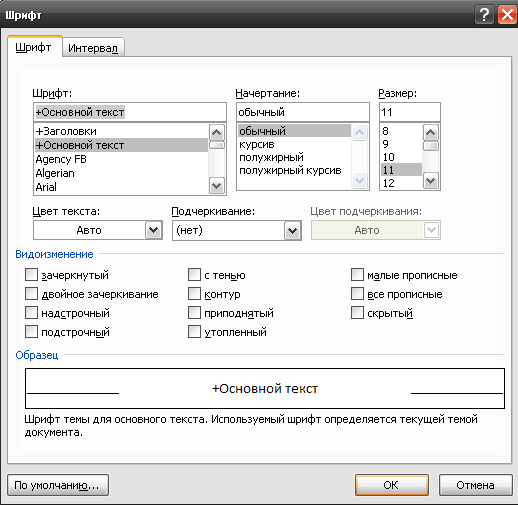
Task: Choose +Заголовки in the font list
Action: [x=121, y=131]
